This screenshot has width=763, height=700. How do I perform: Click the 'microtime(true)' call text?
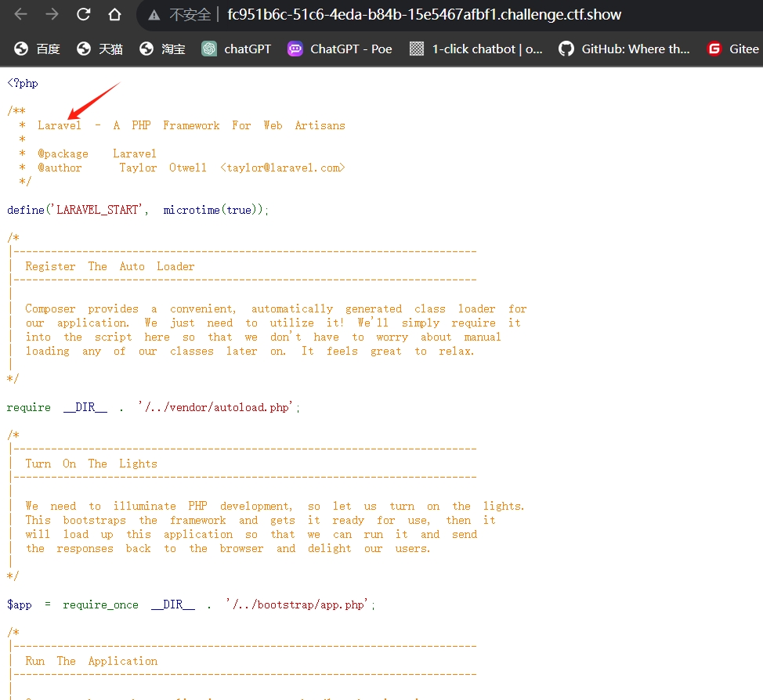(212, 210)
